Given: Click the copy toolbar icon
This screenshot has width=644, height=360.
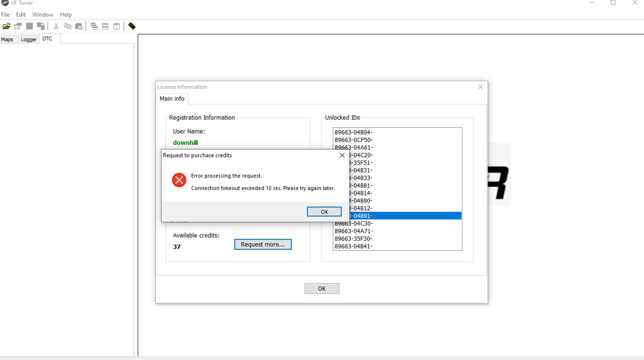Looking at the screenshot, I should pyautogui.click(x=67, y=26).
